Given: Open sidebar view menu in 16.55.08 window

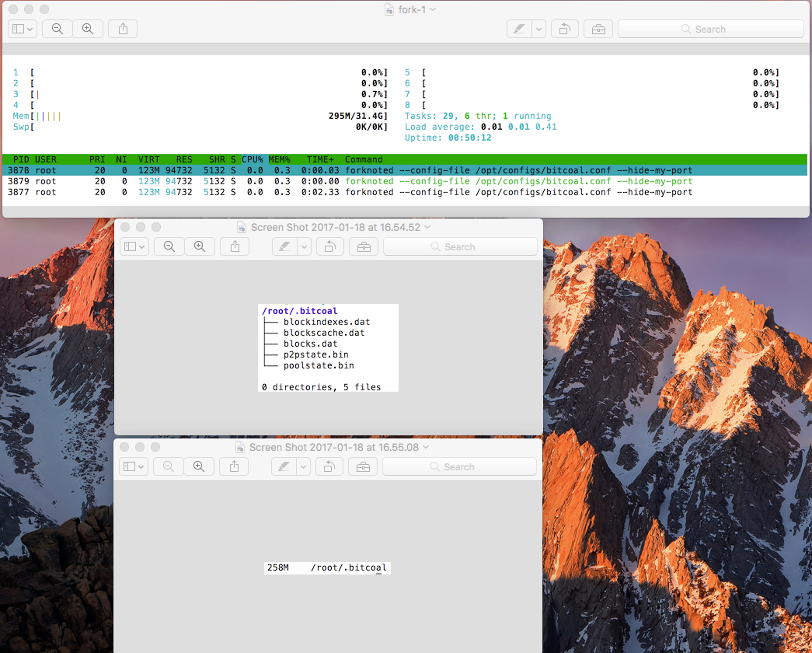Looking at the screenshot, I should click(x=134, y=466).
